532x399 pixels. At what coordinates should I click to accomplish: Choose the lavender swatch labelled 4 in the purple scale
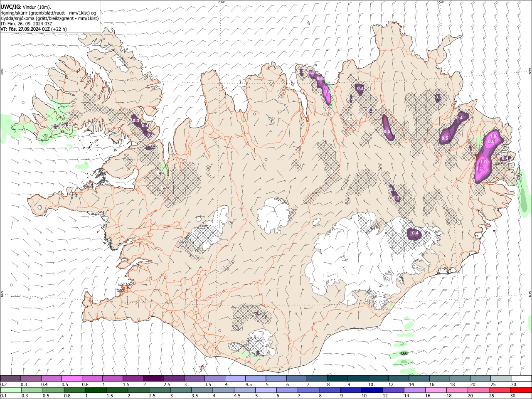tap(235, 379)
